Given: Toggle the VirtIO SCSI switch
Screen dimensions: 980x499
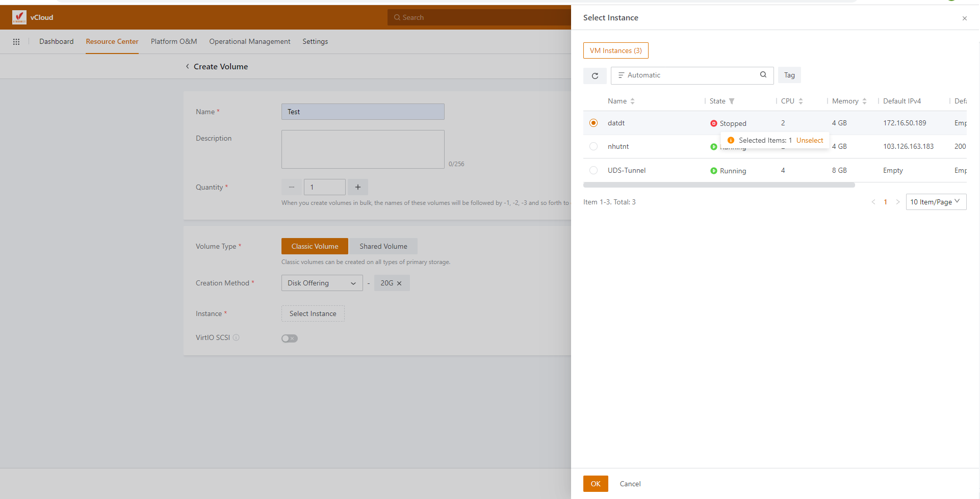Looking at the screenshot, I should click(289, 338).
